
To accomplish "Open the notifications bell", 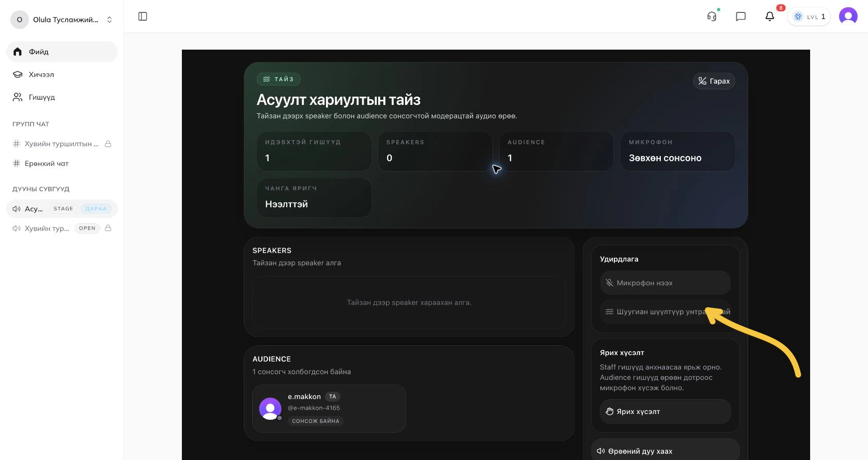I will pos(770,17).
